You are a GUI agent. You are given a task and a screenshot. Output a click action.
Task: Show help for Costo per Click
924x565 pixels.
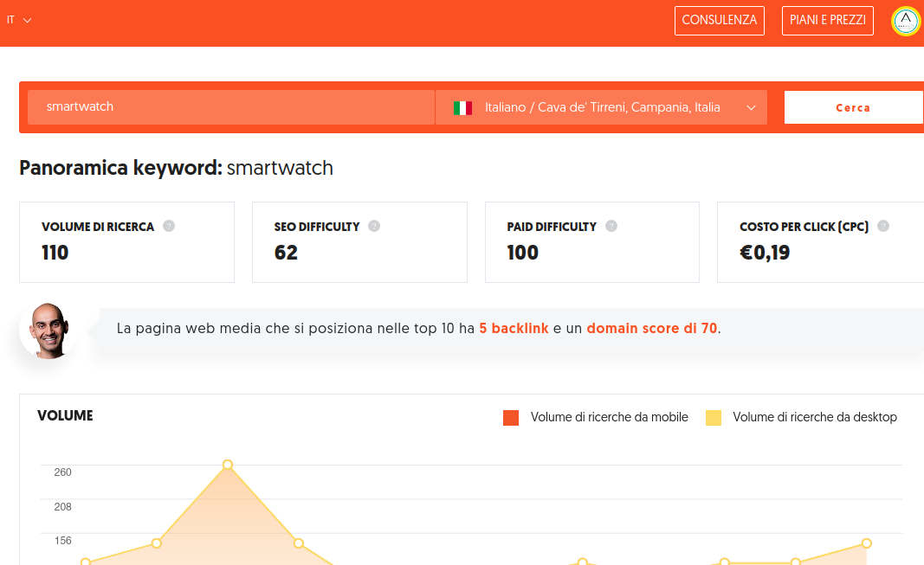[x=882, y=226]
